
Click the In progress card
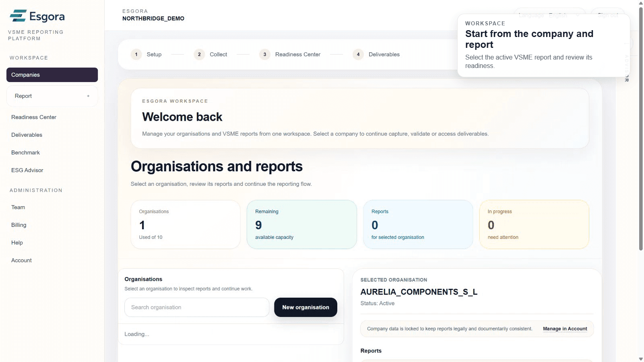(x=534, y=224)
